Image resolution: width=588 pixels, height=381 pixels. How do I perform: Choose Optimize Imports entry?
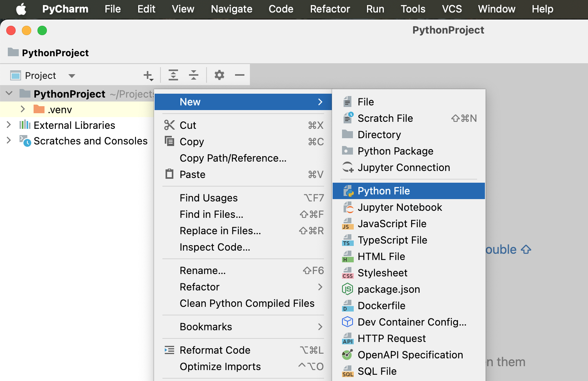tap(243, 367)
